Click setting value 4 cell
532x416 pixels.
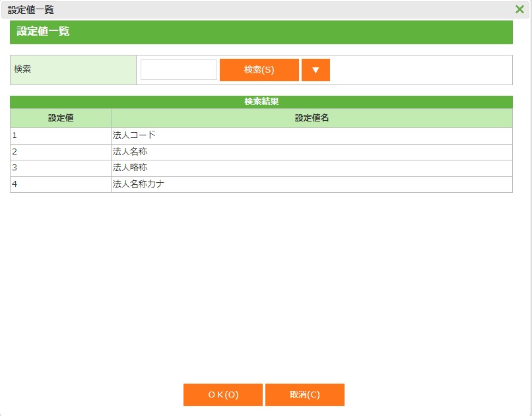click(61, 184)
